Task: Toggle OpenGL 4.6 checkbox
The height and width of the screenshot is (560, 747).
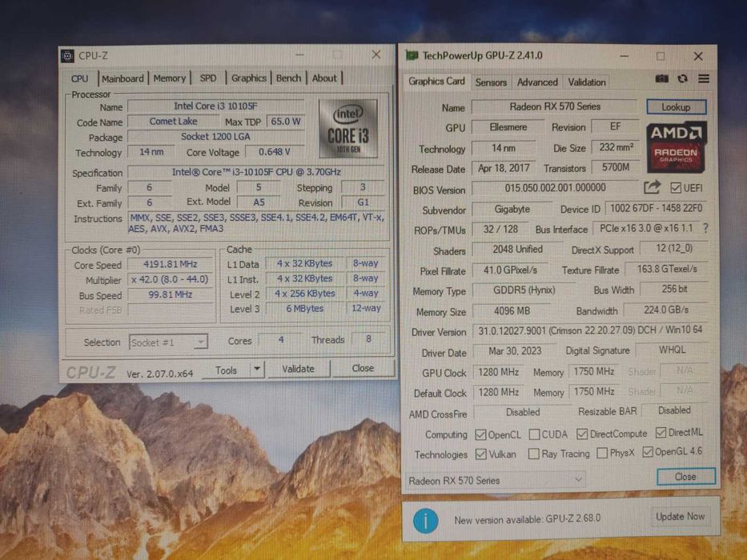Action: pos(648,451)
